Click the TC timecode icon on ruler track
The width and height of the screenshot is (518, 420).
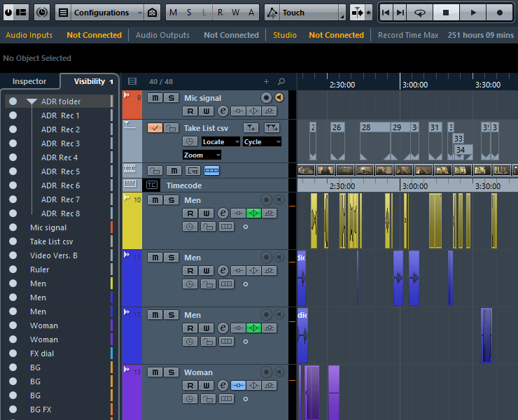coord(151,185)
